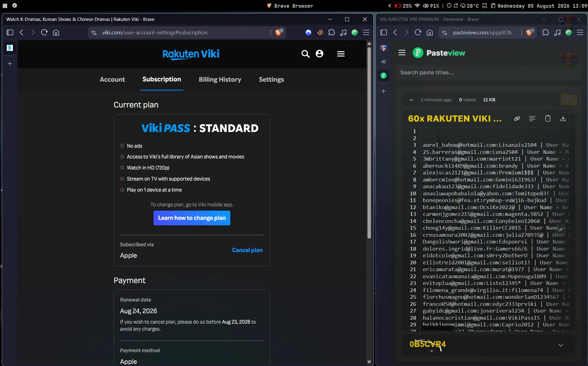Go back in the Pasteview browser window
588x366 pixels.
395,33
